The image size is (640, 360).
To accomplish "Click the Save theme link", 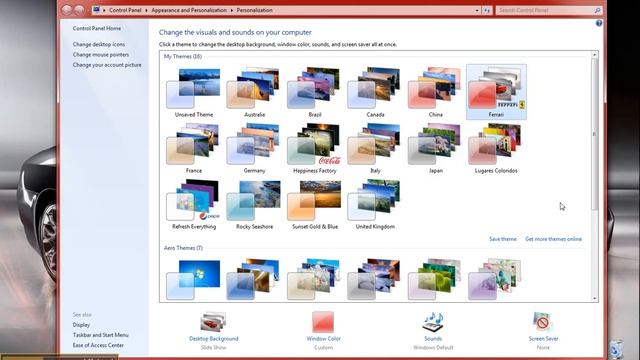I will pos(502,239).
